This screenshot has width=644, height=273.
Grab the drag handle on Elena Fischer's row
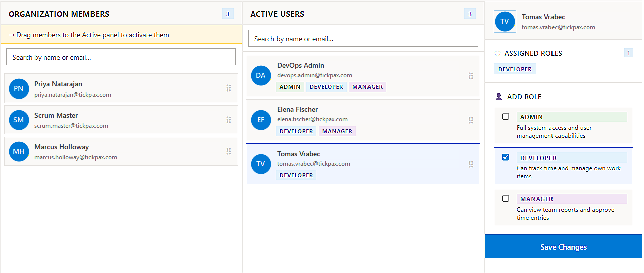tap(471, 120)
